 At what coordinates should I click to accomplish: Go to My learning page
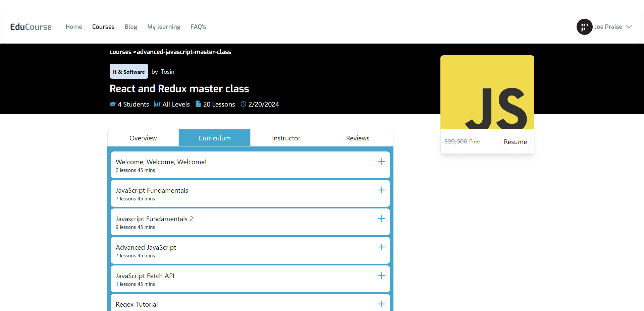(x=164, y=27)
